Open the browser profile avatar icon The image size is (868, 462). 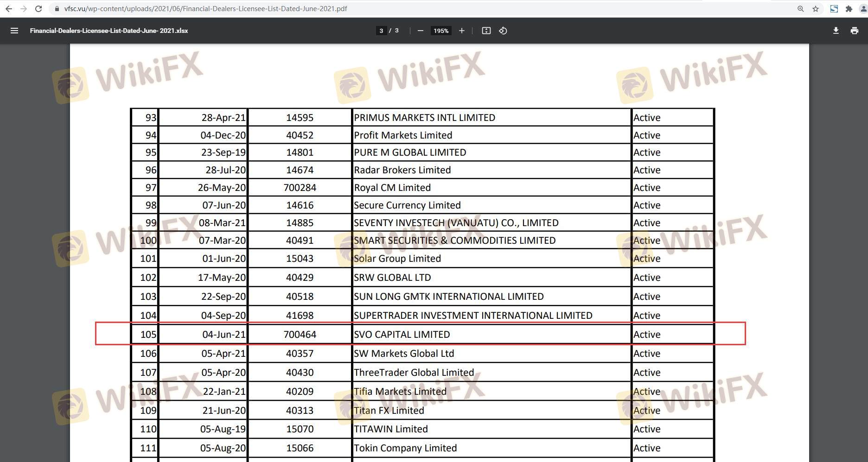(x=863, y=9)
